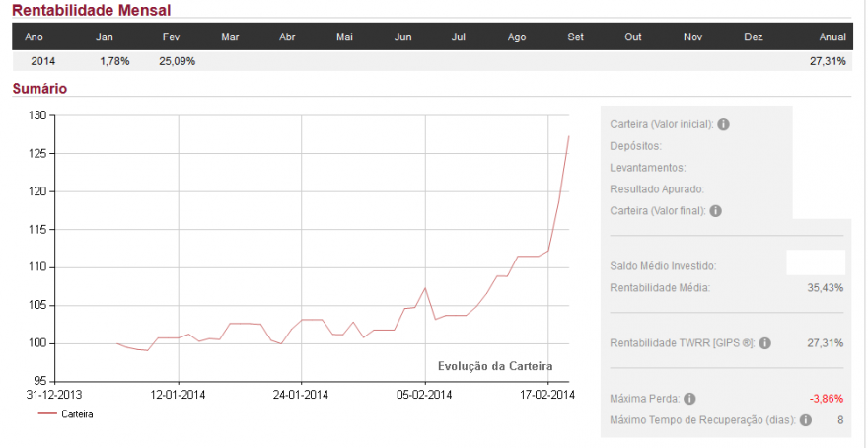Click the Evolução da Carteira chart title

pyautogui.click(x=495, y=366)
